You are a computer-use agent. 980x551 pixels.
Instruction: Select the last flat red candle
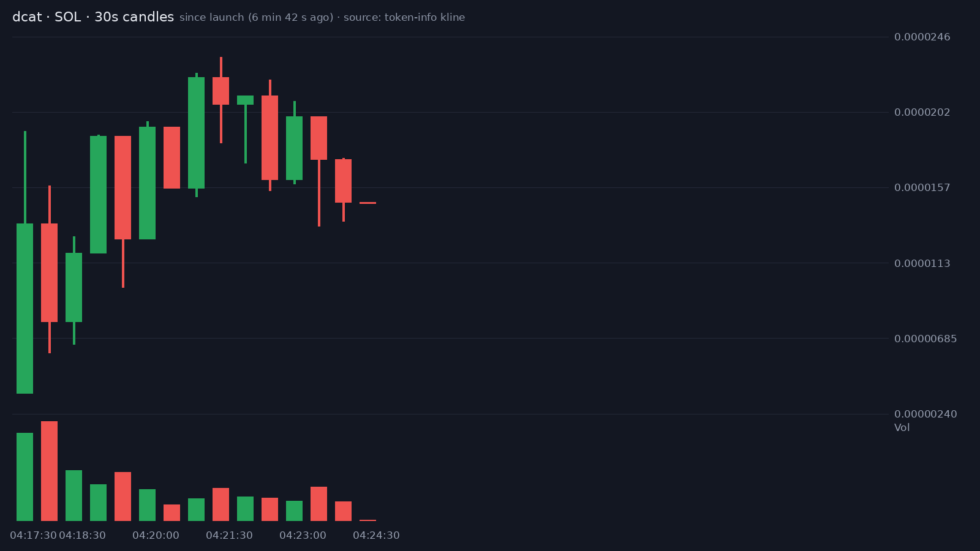click(x=368, y=203)
